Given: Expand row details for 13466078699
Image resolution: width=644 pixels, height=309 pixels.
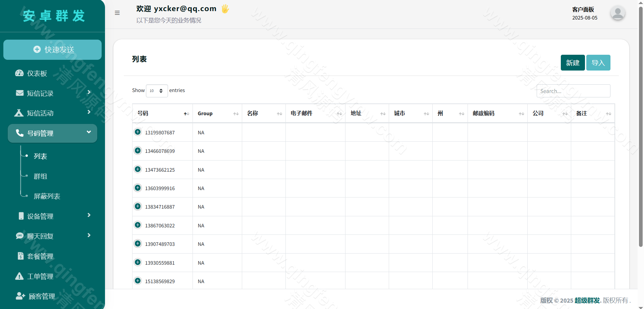Looking at the screenshot, I should [138, 150].
